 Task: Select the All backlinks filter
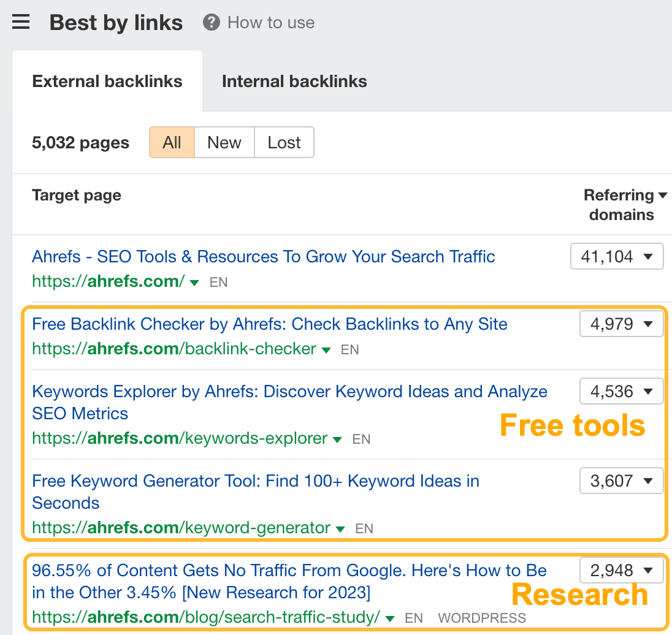(172, 142)
